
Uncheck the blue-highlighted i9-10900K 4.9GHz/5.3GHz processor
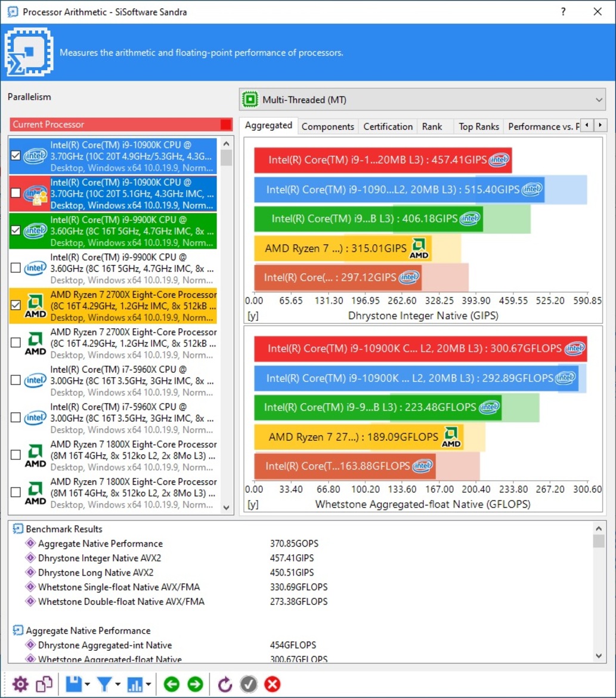click(16, 155)
